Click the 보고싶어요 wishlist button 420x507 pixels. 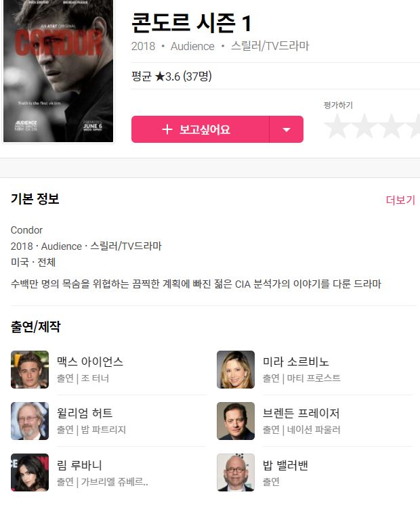(201, 129)
